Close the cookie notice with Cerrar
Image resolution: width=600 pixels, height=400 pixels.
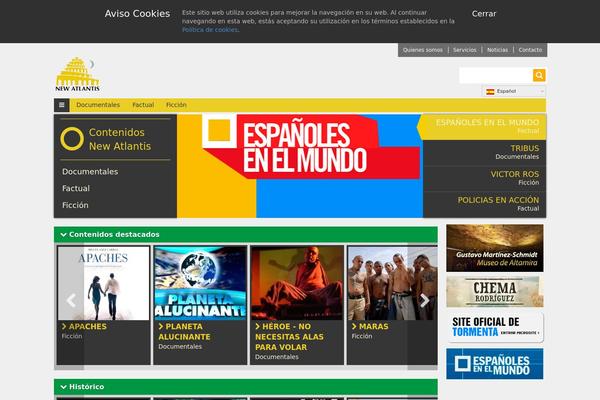[x=484, y=14]
